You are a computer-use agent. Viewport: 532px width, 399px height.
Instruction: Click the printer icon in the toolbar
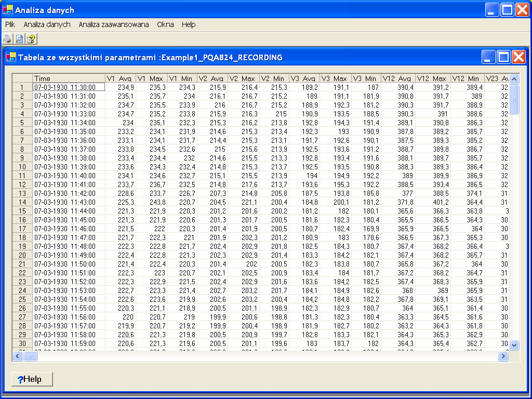click(x=7, y=39)
